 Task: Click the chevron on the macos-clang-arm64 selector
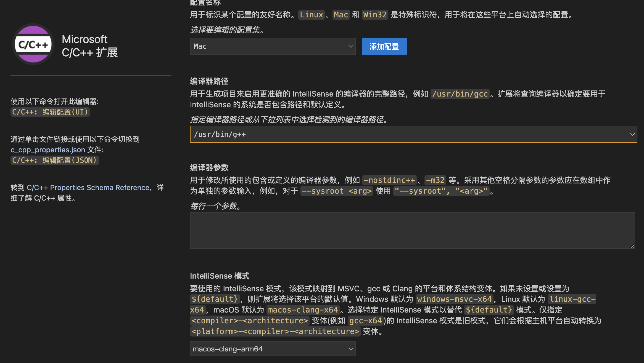(350, 348)
